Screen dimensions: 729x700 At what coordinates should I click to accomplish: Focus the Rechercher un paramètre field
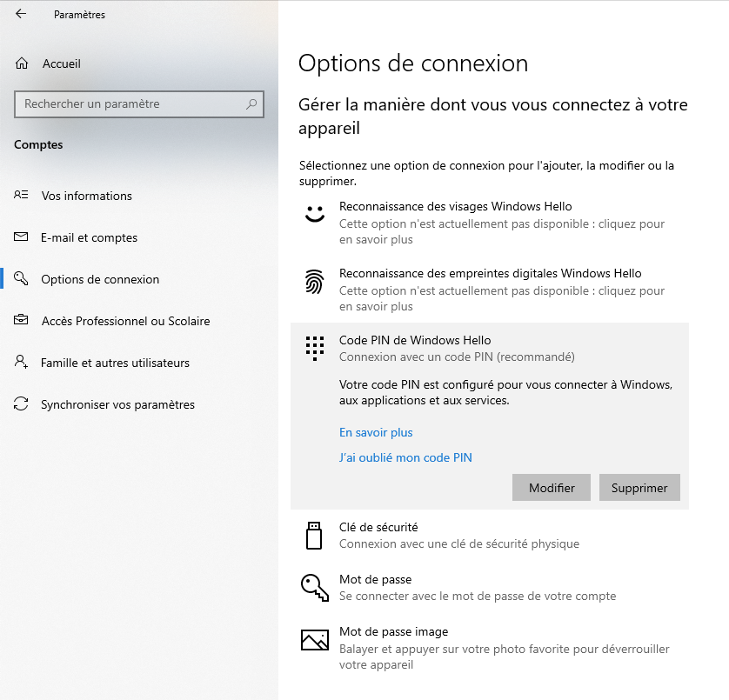pos(139,104)
